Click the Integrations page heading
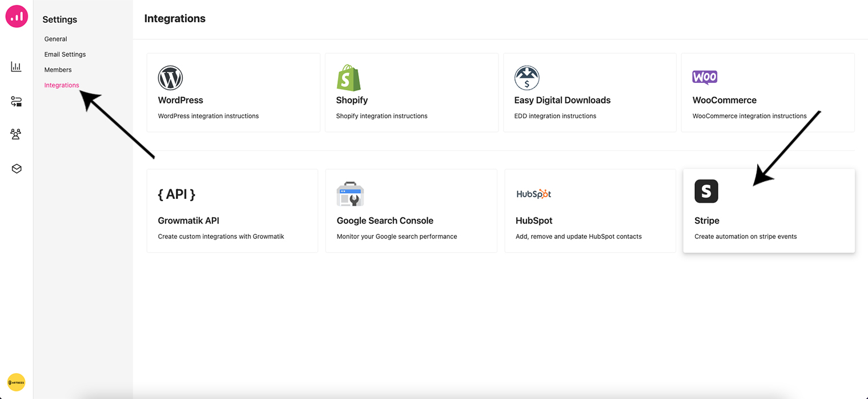This screenshot has width=868, height=399. 175,18
